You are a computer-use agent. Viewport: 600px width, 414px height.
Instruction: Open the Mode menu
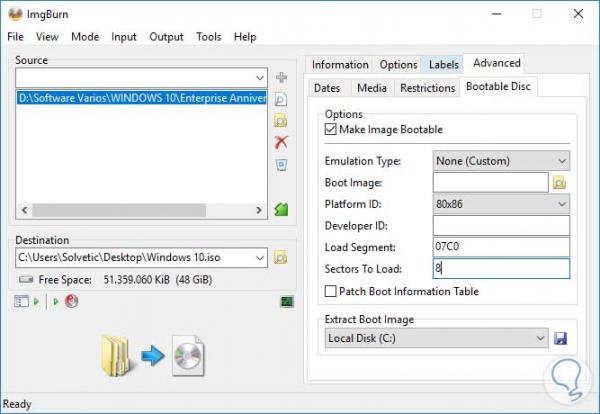[x=85, y=37]
